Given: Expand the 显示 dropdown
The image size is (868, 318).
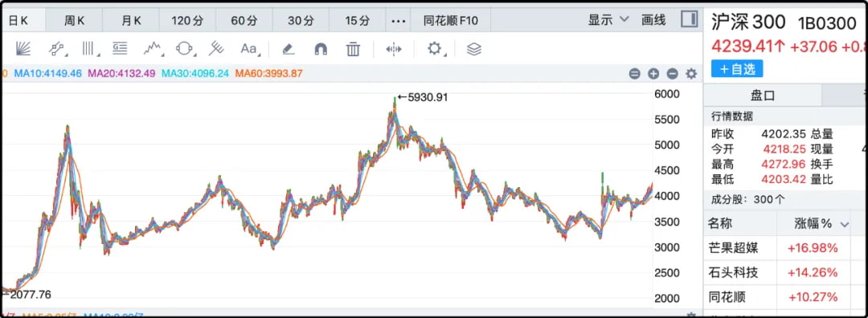Looking at the screenshot, I should tap(608, 20).
